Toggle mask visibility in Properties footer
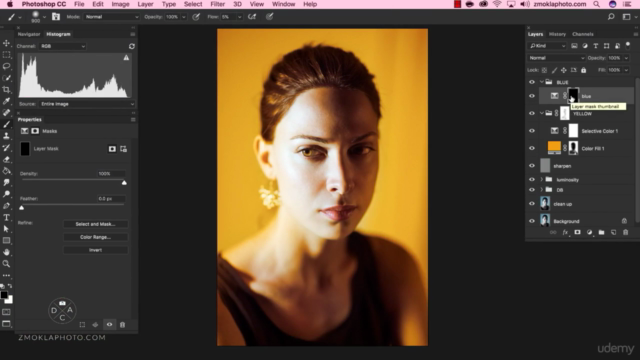Screen dimensions: 640x360 pyautogui.click(x=109, y=324)
